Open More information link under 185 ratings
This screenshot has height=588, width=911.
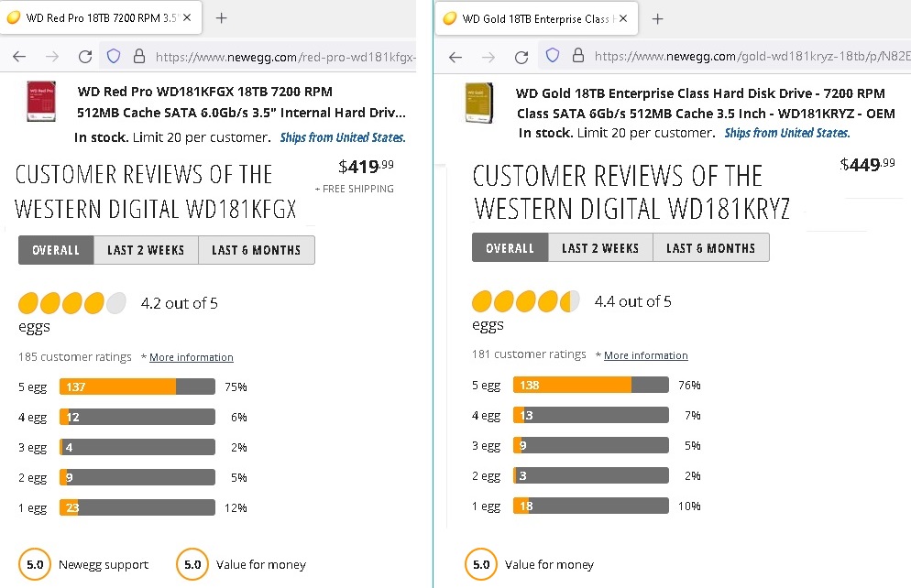click(191, 357)
